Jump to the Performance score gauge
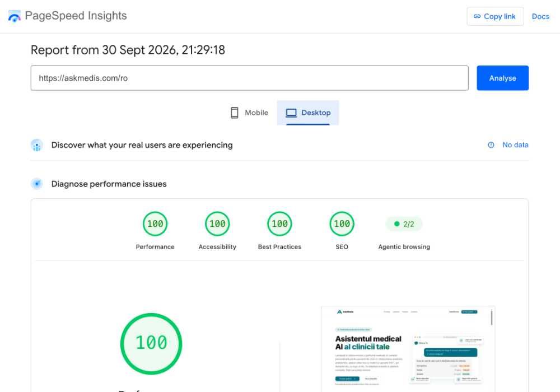Screen dimensions: 560x392 point(155,224)
